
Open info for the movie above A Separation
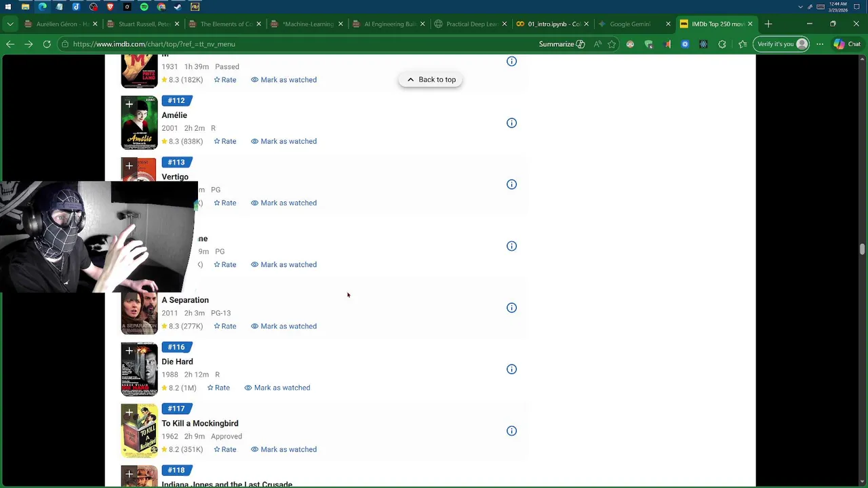tap(511, 246)
